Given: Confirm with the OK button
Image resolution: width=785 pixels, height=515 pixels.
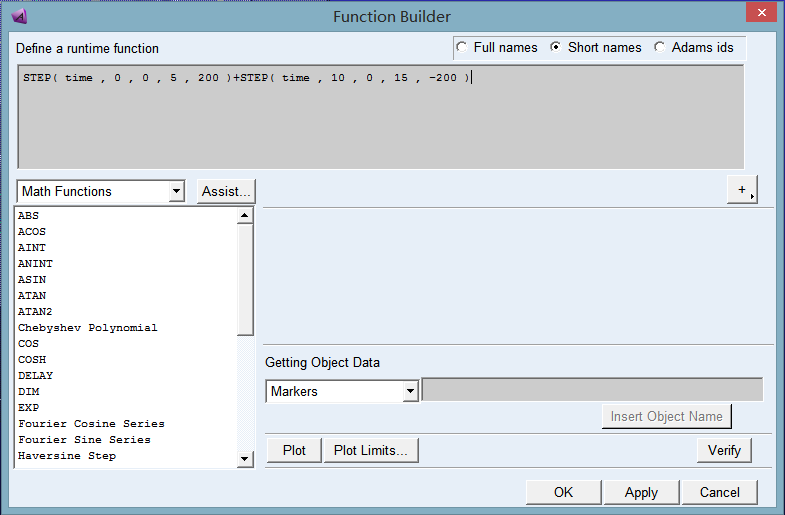Looking at the screenshot, I should [x=564, y=492].
